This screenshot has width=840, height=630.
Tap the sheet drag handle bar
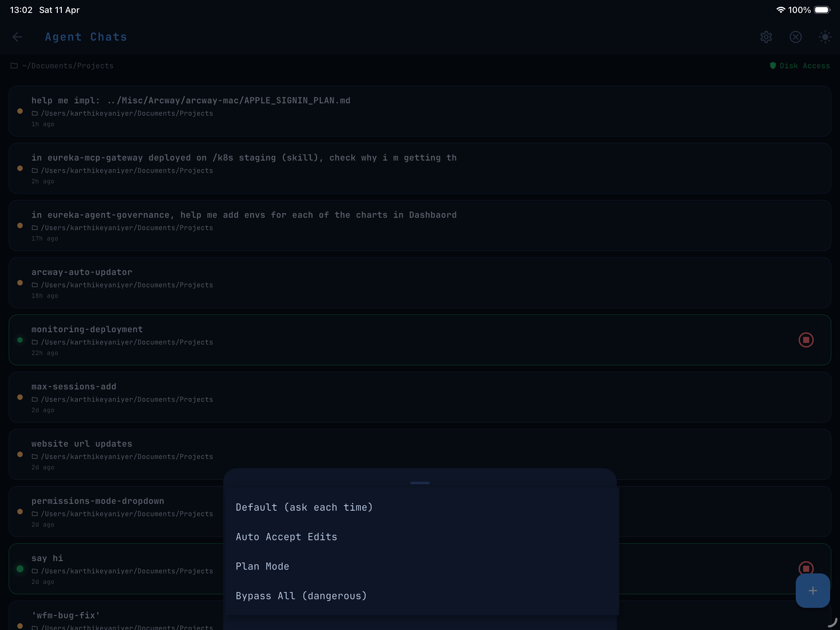click(x=420, y=483)
